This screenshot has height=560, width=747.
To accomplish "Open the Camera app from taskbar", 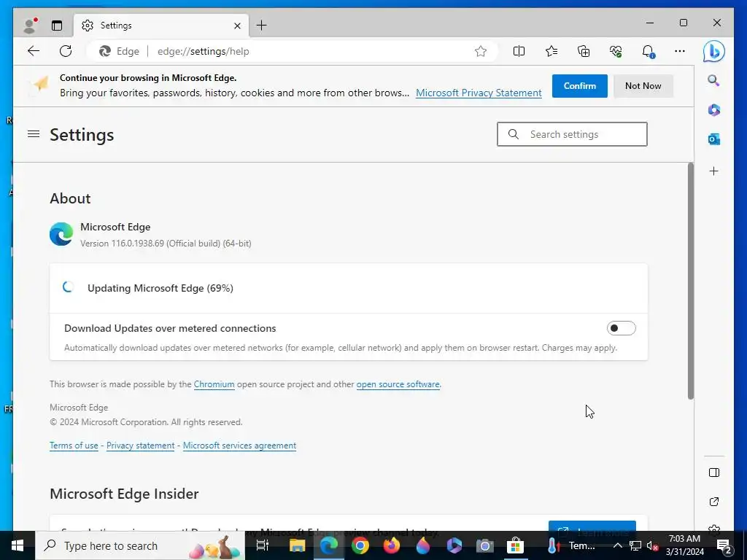I will (484, 545).
